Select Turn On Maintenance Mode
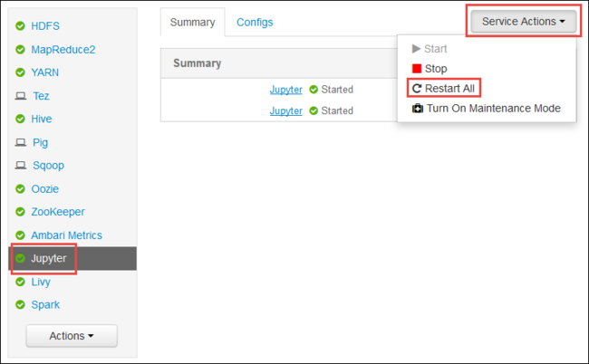This screenshot has height=364, width=589. coord(493,109)
